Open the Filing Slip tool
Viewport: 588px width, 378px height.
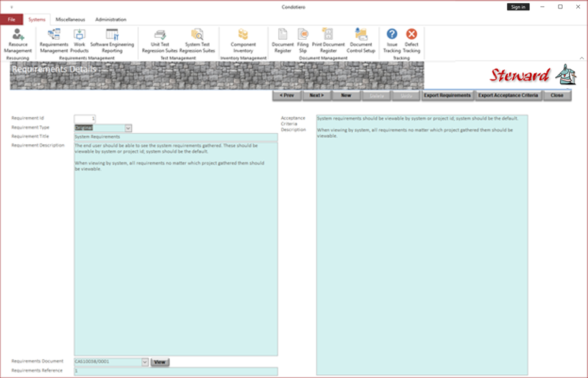302,41
